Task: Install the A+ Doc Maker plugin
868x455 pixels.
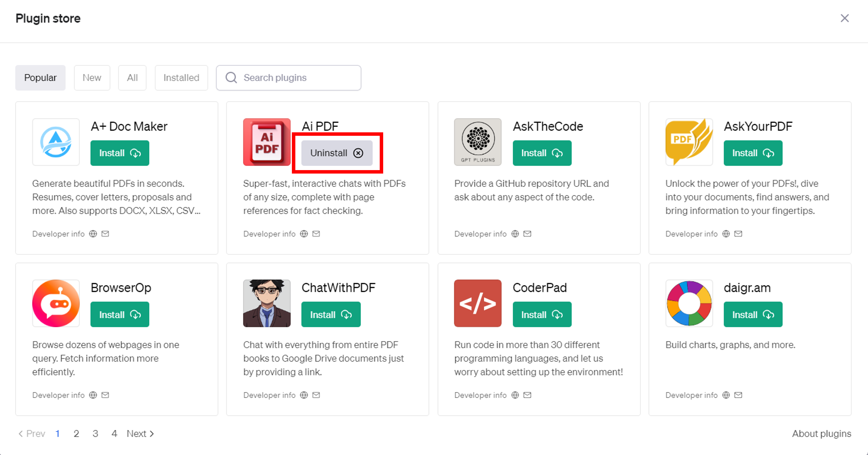Action: point(120,153)
